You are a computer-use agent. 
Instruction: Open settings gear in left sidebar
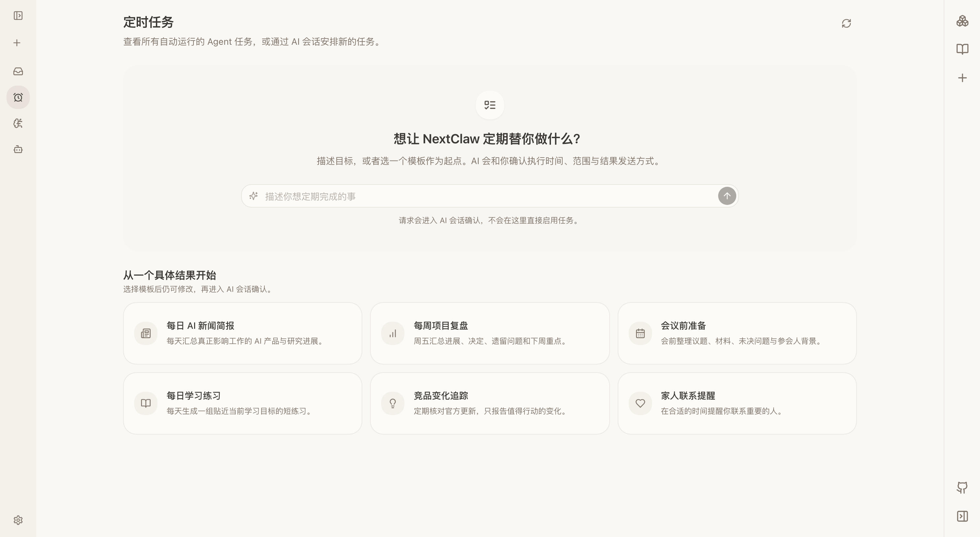pyautogui.click(x=18, y=520)
